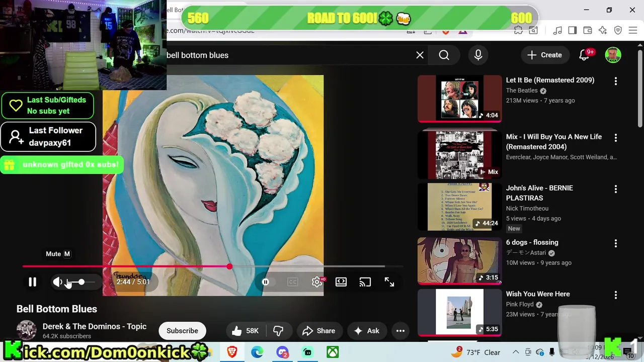Open the browser hamburger main menu
The height and width of the screenshot is (362, 644).
coord(633,31)
